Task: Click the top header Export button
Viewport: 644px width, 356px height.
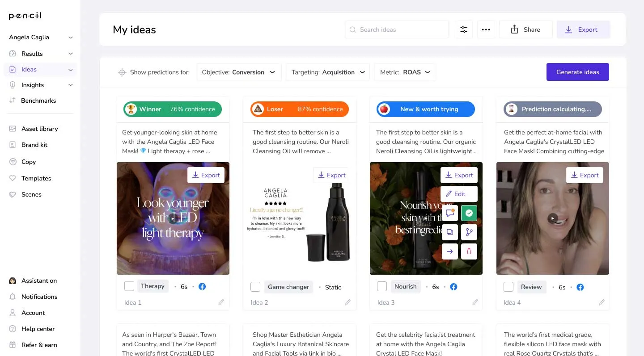Action: coord(583,29)
